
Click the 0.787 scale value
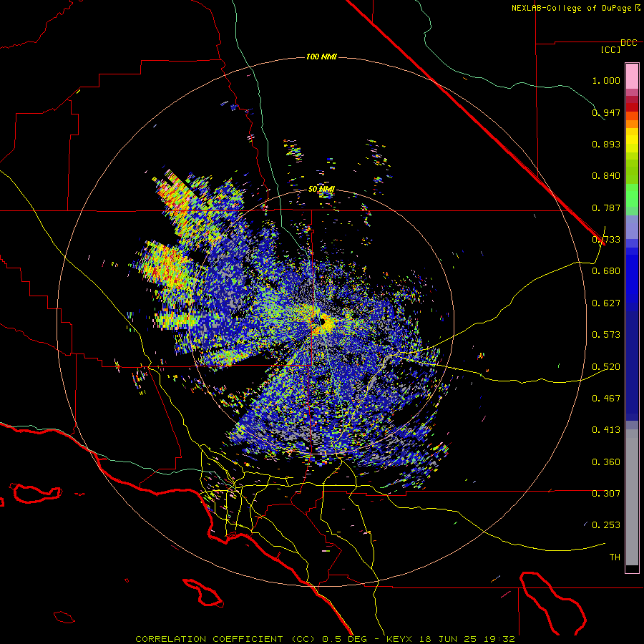606,208
